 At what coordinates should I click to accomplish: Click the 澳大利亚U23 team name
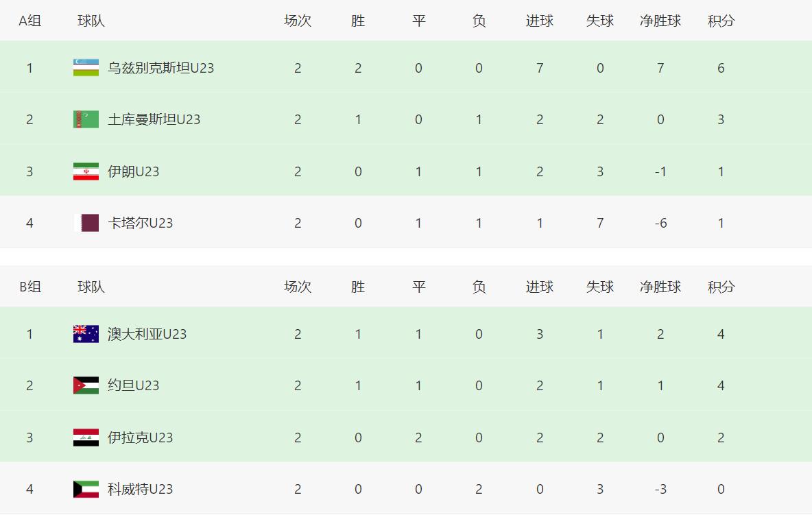tap(147, 334)
